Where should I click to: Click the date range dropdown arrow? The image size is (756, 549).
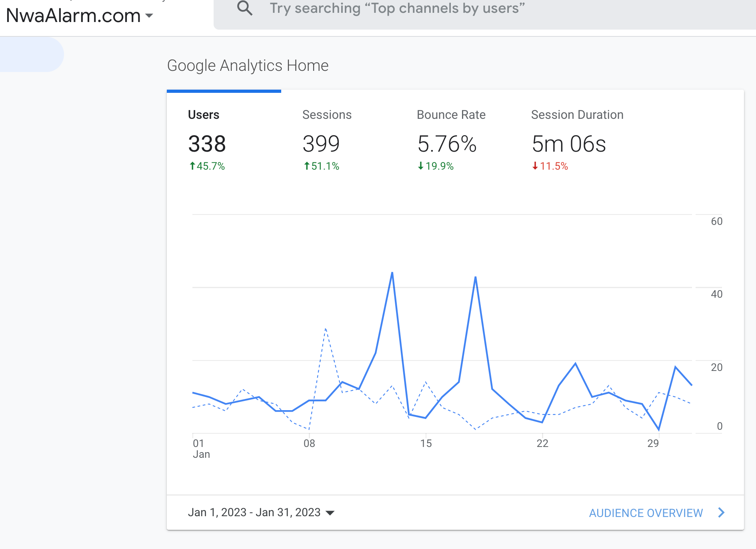[x=330, y=513]
